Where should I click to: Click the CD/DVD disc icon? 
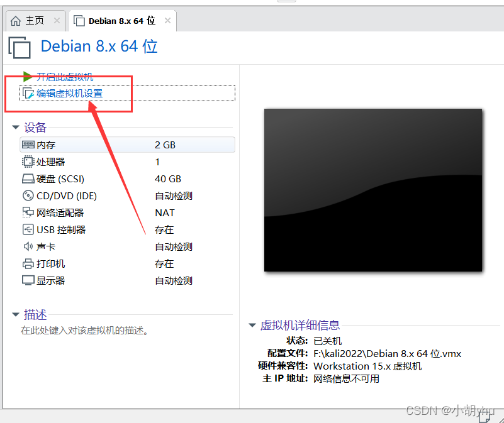pos(28,195)
